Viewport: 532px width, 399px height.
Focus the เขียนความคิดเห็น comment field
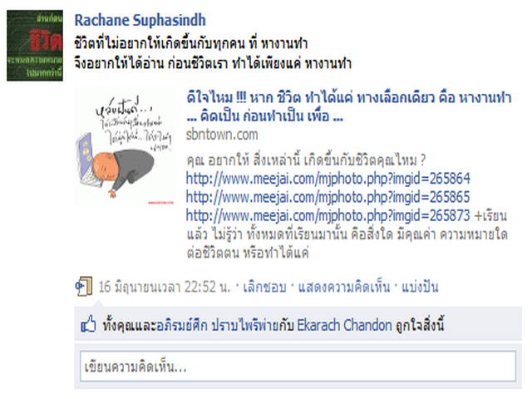click(x=298, y=367)
